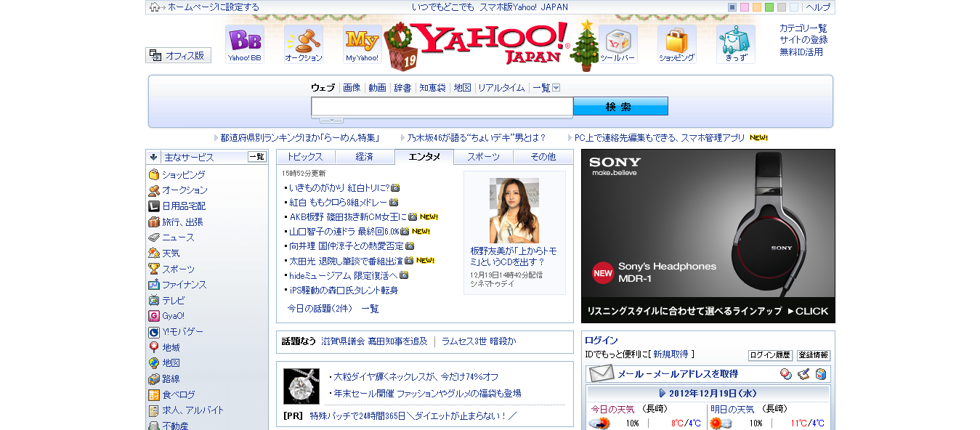Expand the search box suggestion handle

point(331,120)
